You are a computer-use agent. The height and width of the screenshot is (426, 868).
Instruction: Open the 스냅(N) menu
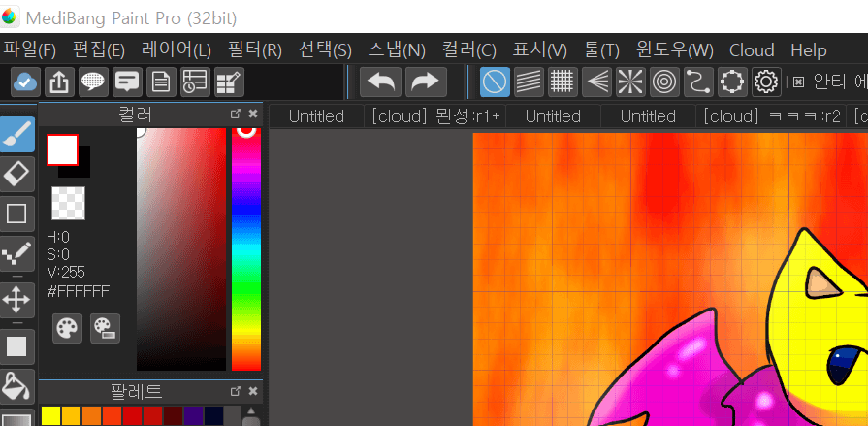397,50
